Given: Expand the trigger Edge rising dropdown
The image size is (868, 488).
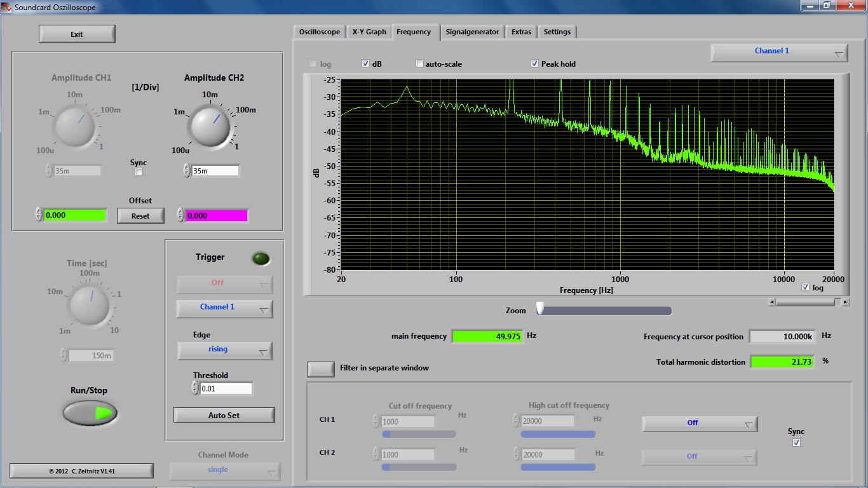Looking at the screenshot, I should pyautogui.click(x=225, y=350).
